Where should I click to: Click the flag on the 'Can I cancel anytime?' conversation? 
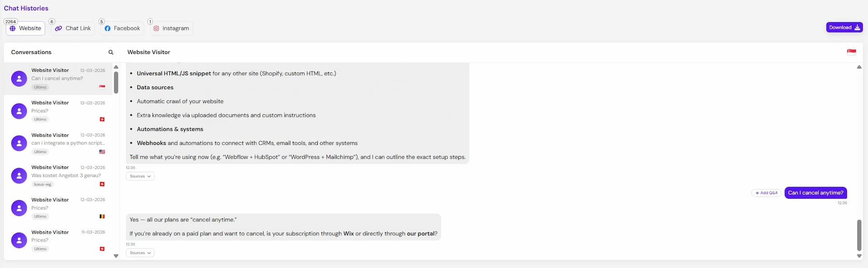[102, 86]
